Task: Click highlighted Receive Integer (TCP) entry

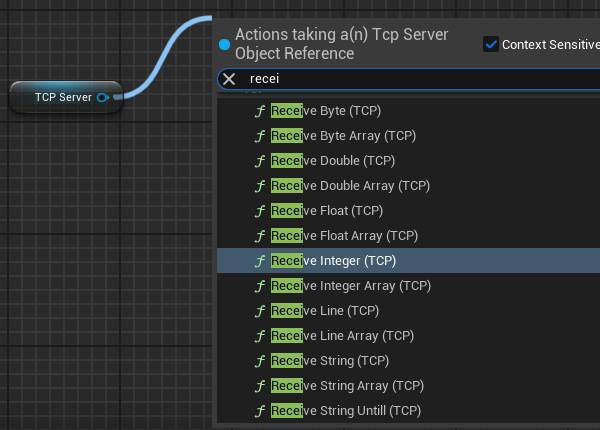Action: click(333, 261)
